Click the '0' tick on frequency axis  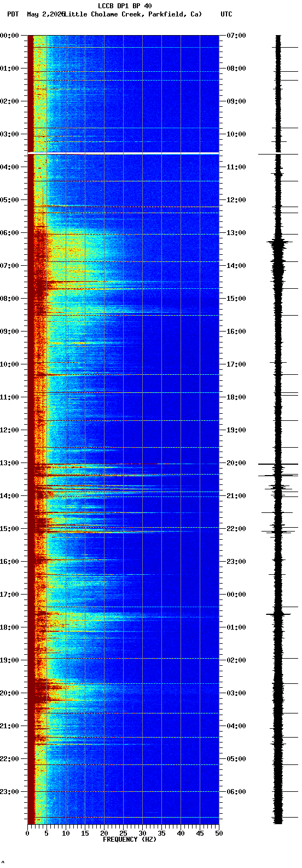tap(27, 833)
